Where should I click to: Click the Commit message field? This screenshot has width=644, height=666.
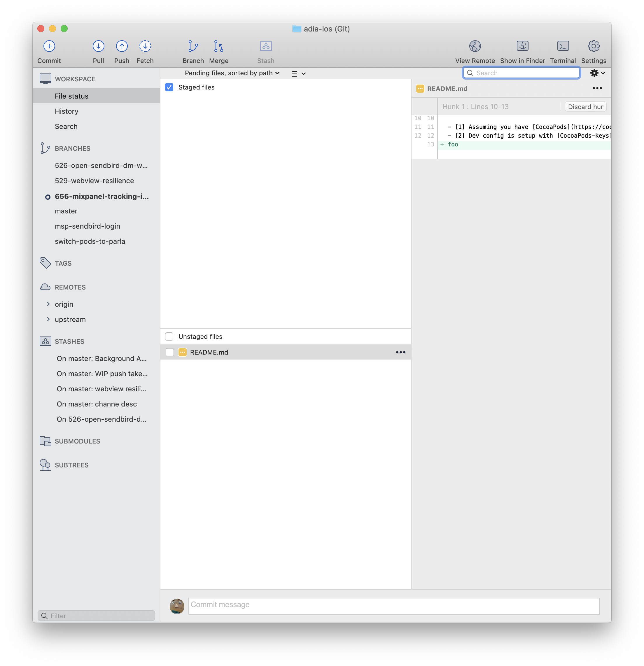coord(393,606)
